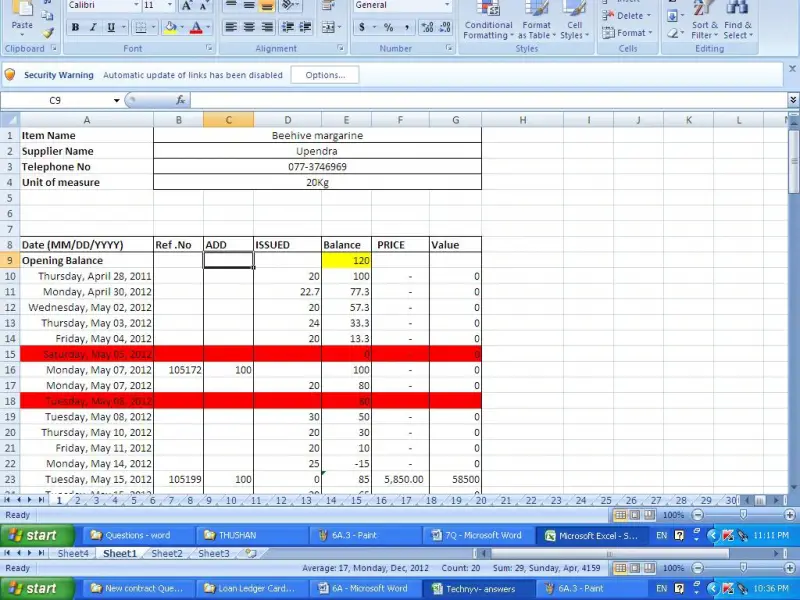Image resolution: width=800 pixels, height=600 pixels.
Task: Open the Font Color dropdown arrow
Action: tap(208, 28)
